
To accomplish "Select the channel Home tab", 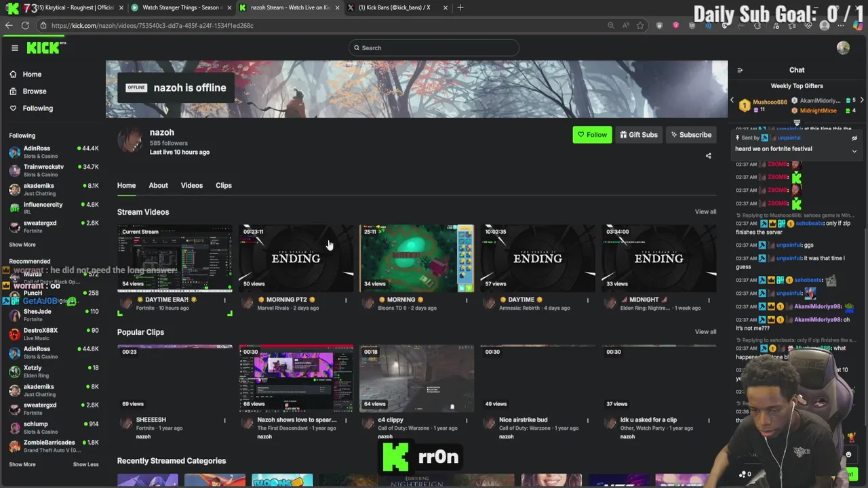I will [126, 185].
